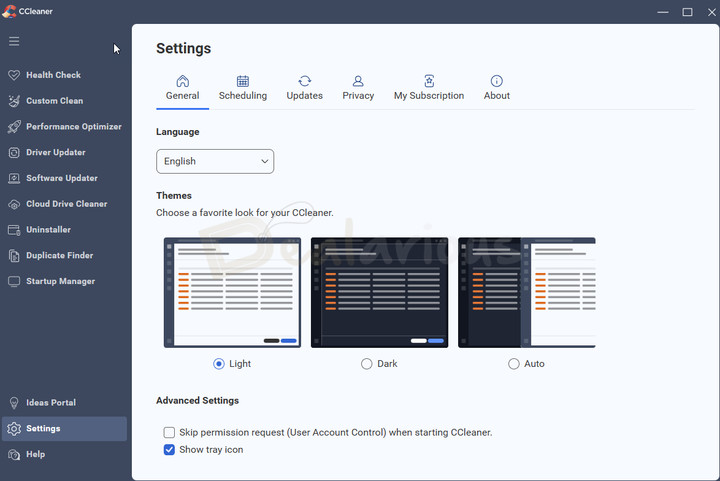Image resolution: width=720 pixels, height=481 pixels.
Task: Click the Updates refresh arrows icon
Action: click(304, 81)
